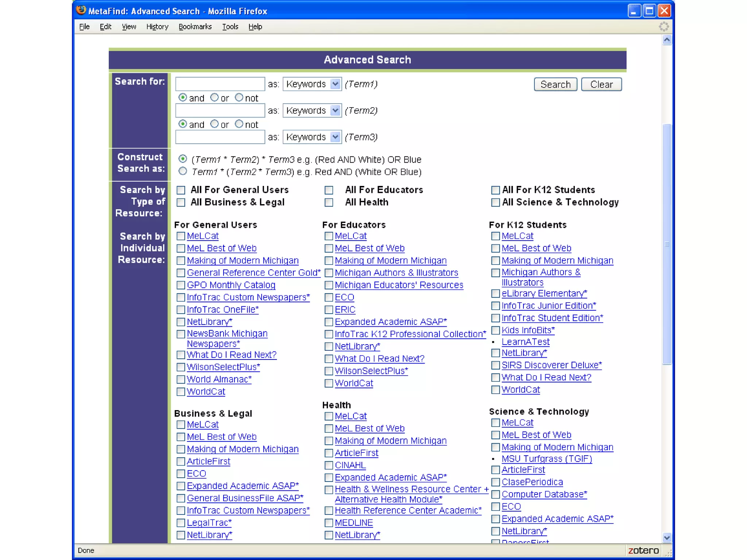Check GPO Monthly Catalog checkbox
Image resolution: width=747 pixels, height=560 pixels.
coord(181,285)
